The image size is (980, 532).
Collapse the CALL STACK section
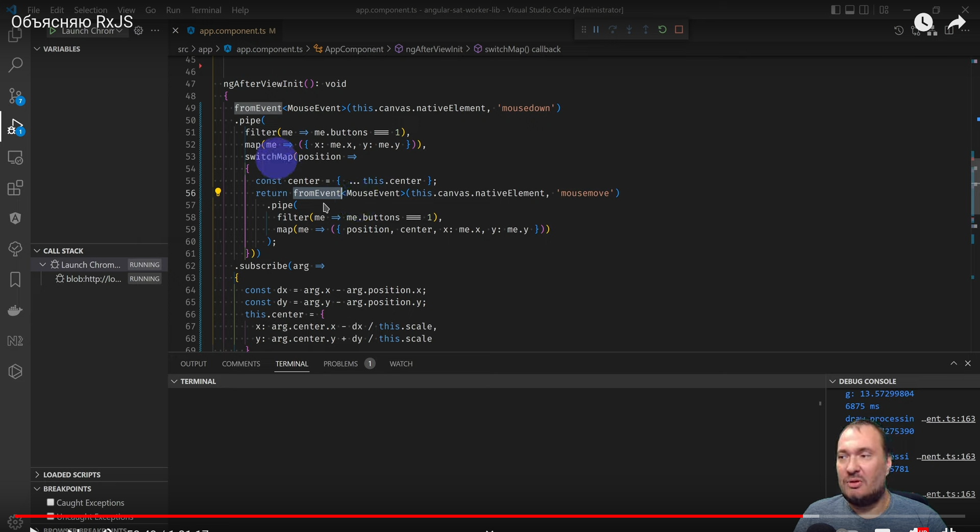37,251
